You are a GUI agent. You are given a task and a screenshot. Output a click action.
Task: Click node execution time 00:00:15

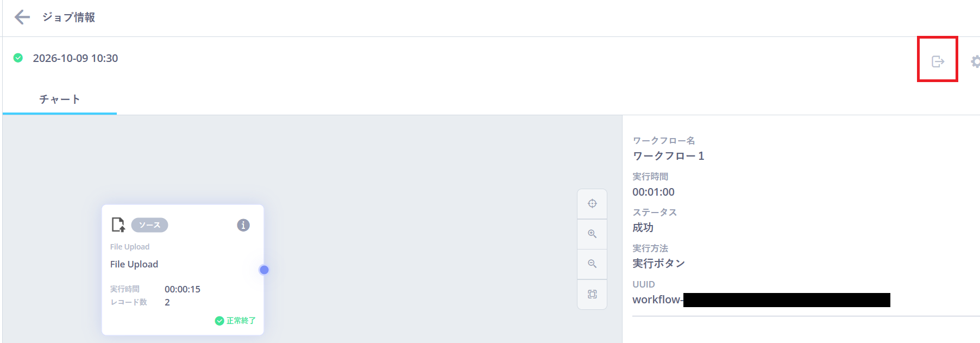coord(183,289)
